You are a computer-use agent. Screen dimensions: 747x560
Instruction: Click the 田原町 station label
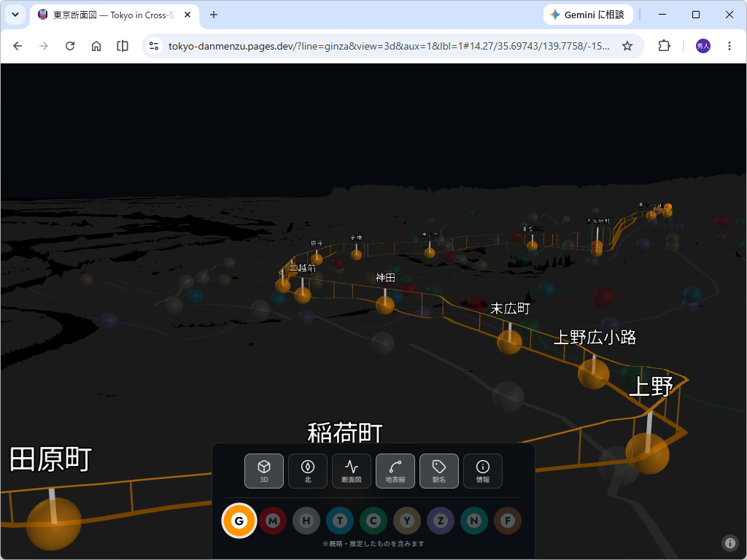pyautogui.click(x=50, y=459)
